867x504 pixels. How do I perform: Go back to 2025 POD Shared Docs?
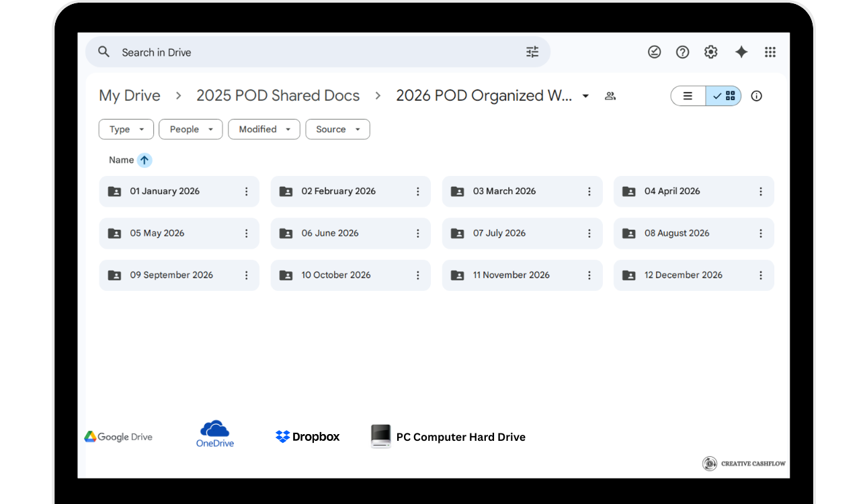pyautogui.click(x=278, y=95)
